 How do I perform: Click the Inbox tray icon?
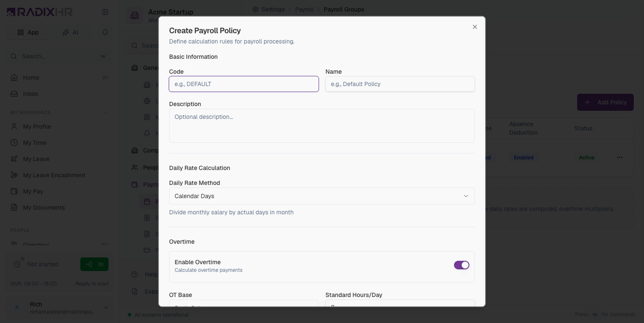pos(14,94)
